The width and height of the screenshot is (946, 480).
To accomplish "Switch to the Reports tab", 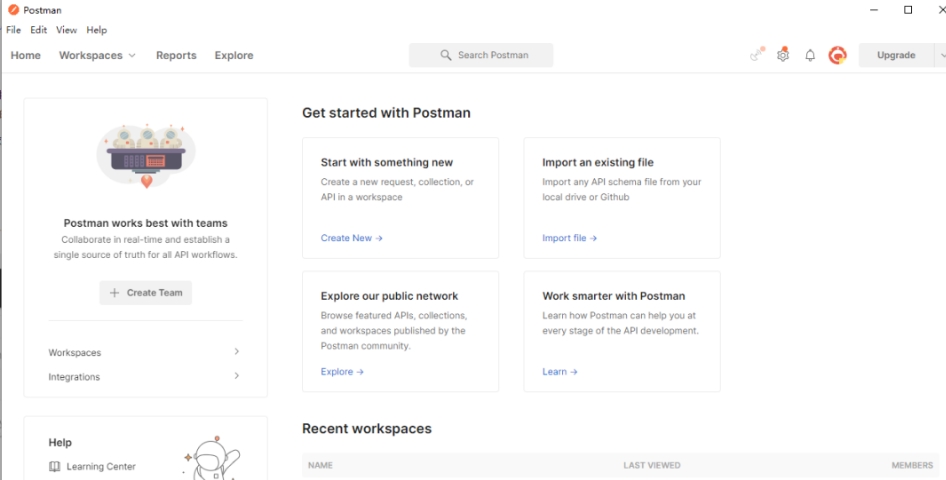I will pyautogui.click(x=176, y=55).
